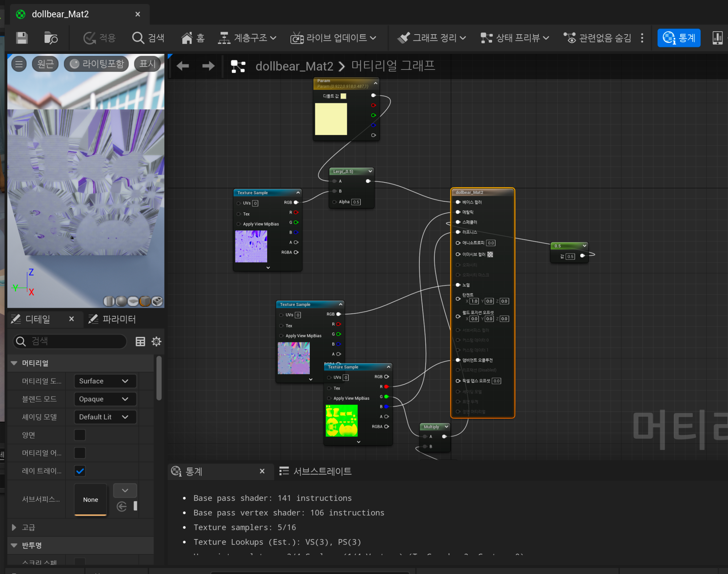The width and height of the screenshot is (728, 574).
Task: Click the 표시 (Show) viewport button
Action: click(x=147, y=64)
